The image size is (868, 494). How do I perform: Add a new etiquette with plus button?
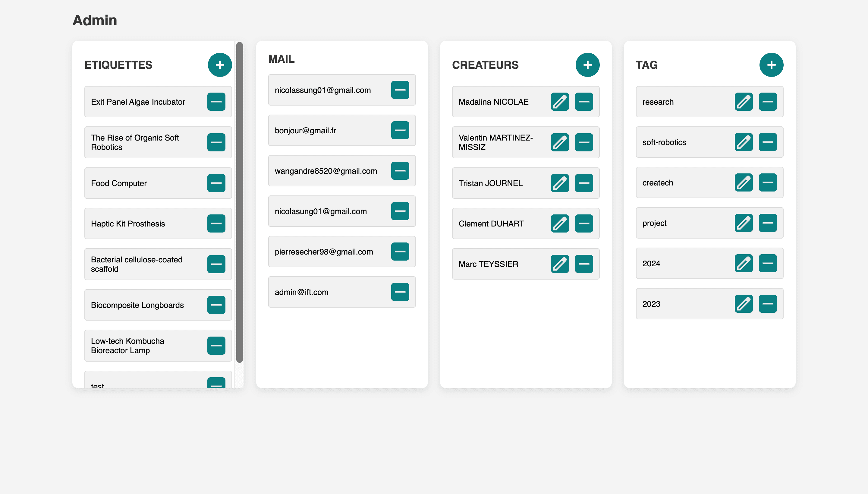[220, 65]
